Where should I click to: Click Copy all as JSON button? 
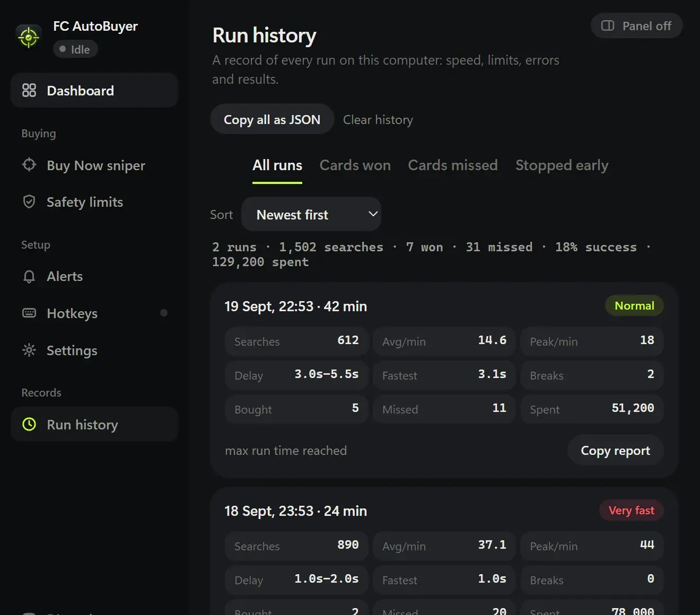pos(272,119)
